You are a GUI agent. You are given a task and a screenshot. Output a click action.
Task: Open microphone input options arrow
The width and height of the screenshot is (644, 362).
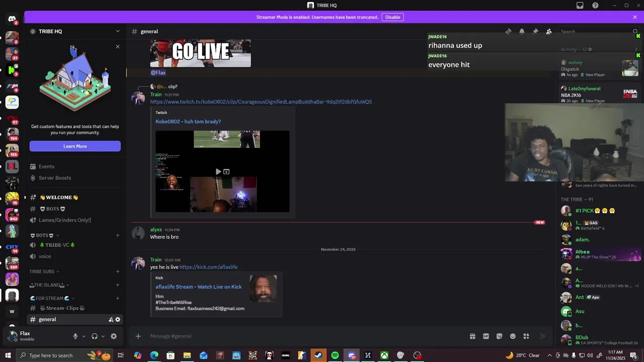click(84, 336)
